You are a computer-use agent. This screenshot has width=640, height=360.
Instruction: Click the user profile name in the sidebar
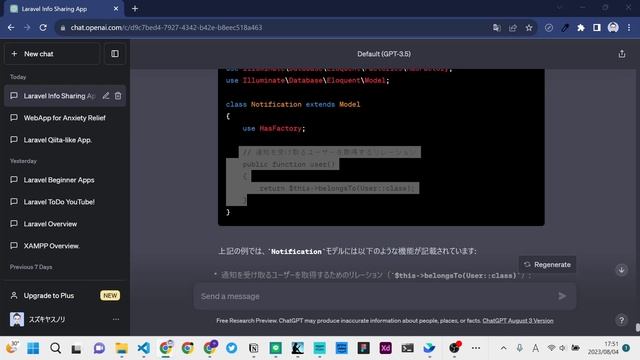[x=47, y=320]
